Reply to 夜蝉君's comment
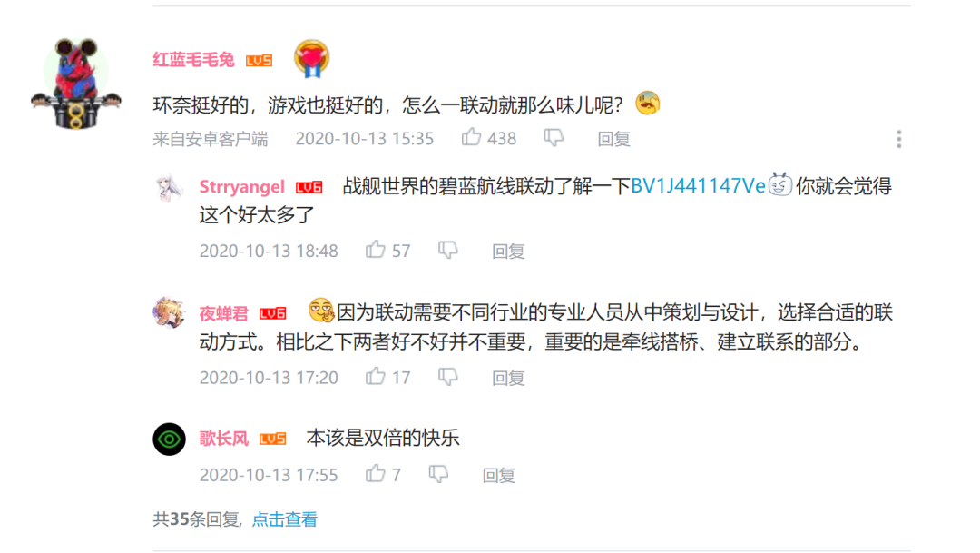Image resolution: width=980 pixels, height=553 pixels. click(508, 378)
